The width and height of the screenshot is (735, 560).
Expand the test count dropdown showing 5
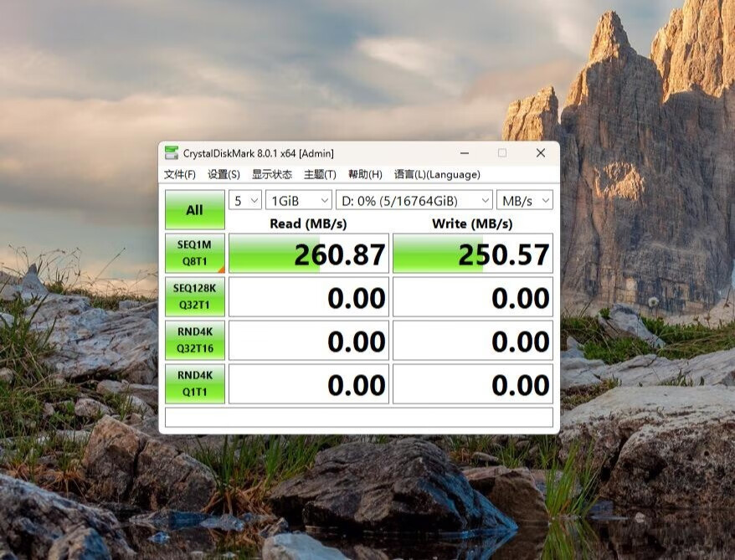tap(245, 201)
